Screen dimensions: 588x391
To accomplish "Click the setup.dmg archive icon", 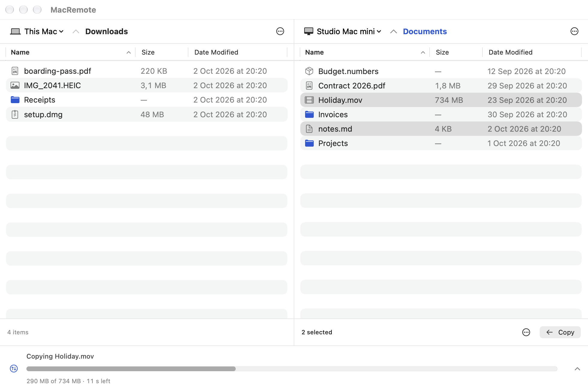I will tap(15, 115).
